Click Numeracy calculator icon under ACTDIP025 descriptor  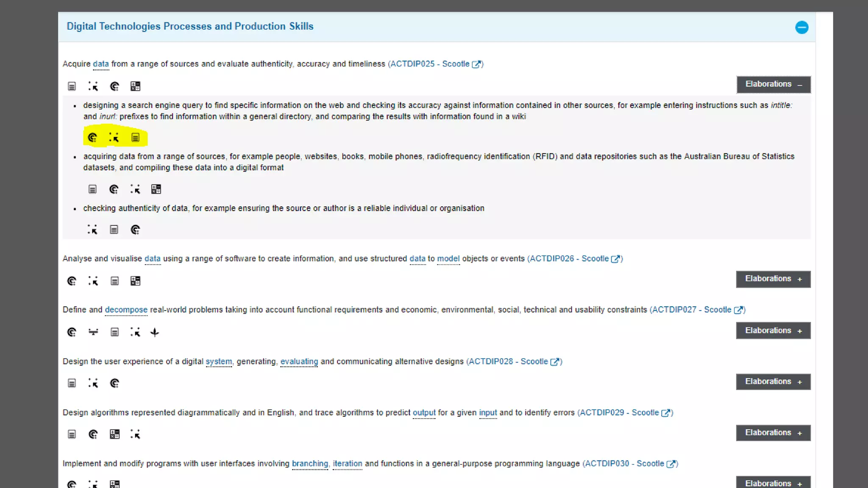tap(135, 86)
